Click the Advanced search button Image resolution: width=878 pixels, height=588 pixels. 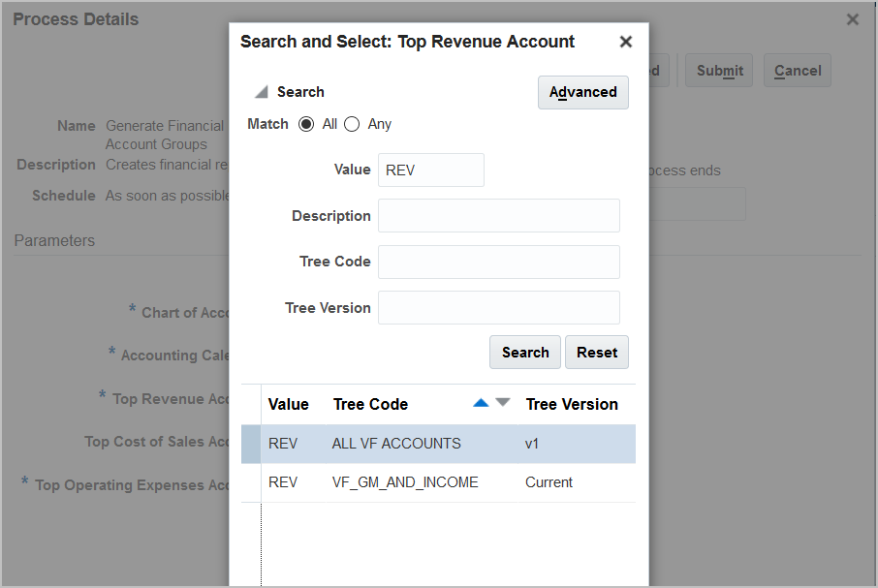(x=582, y=92)
